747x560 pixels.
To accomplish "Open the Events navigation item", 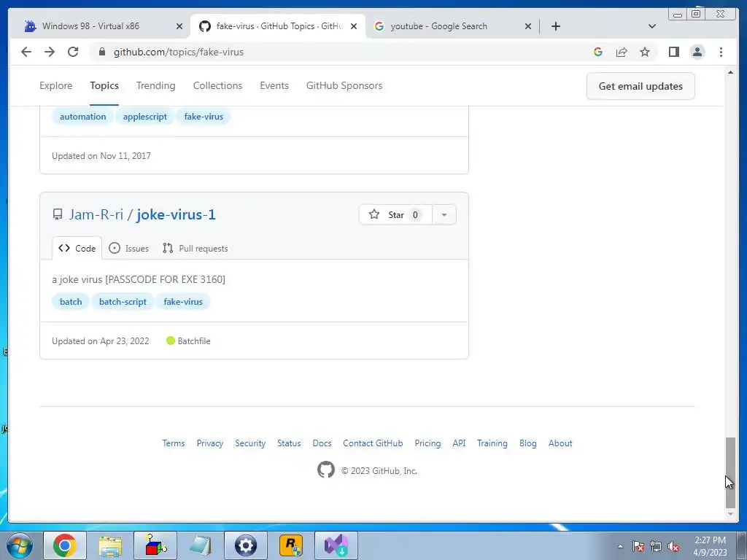I will coord(274,86).
